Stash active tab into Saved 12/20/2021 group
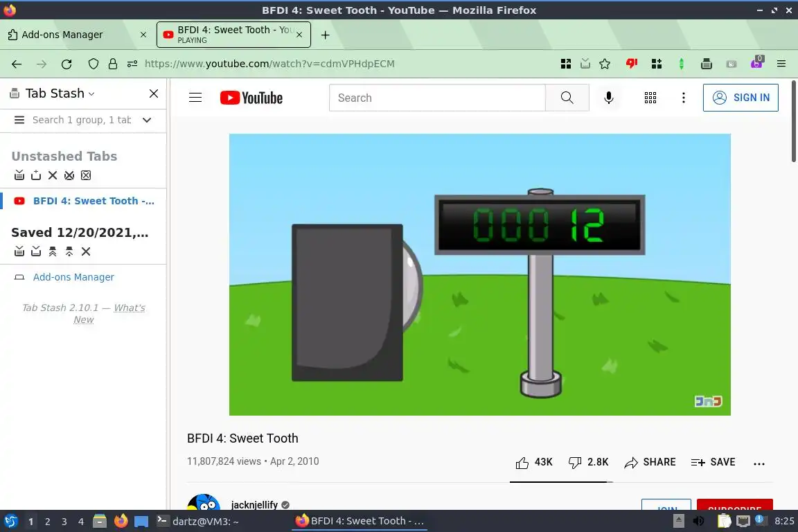Screen dimensions: 798x532 pyautogui.click(x=36, y=251)
